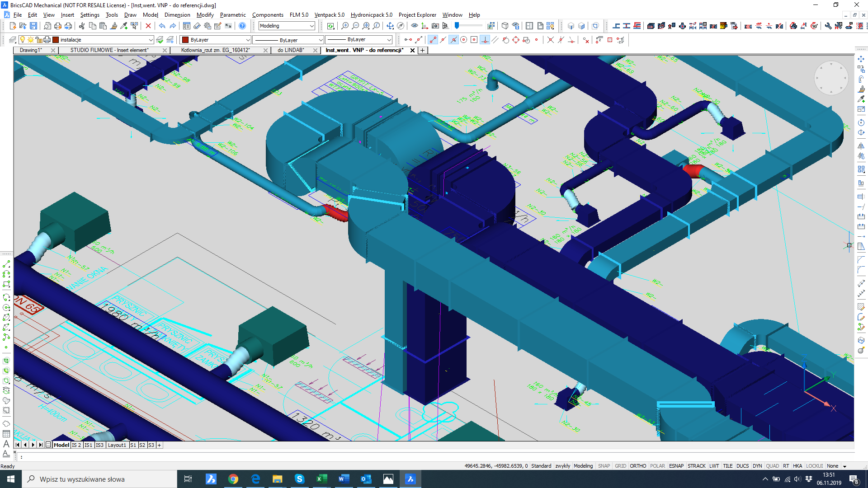Open the Layers panel icon

pyautogui.click(x=12, y=40)
